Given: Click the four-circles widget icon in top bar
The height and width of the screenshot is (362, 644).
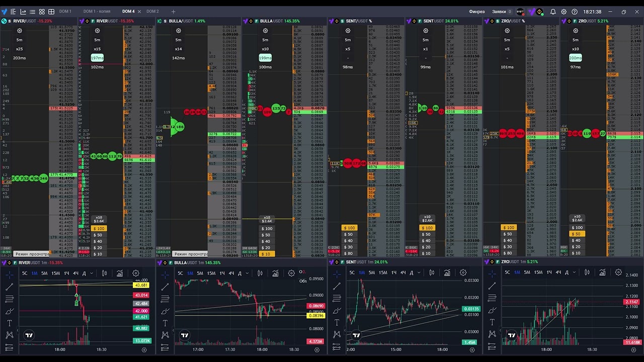Looking at the screenshot, I should coord(42,12).
